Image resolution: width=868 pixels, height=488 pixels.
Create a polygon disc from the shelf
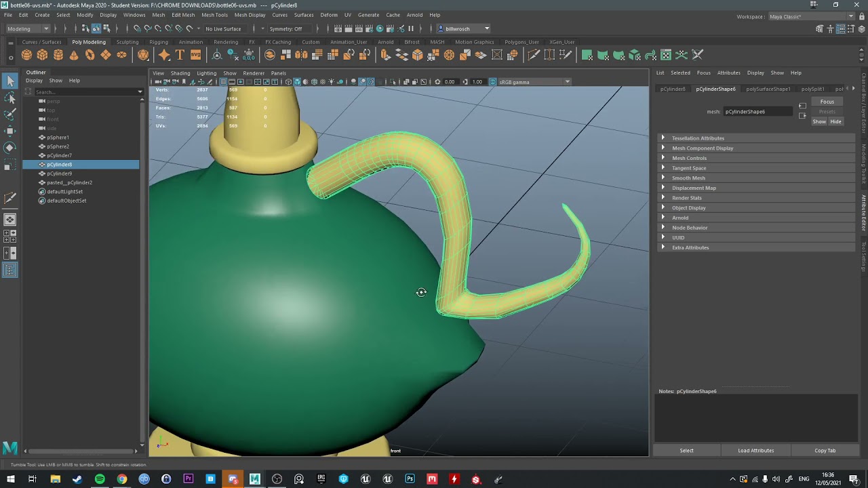(x=121, y=55)
